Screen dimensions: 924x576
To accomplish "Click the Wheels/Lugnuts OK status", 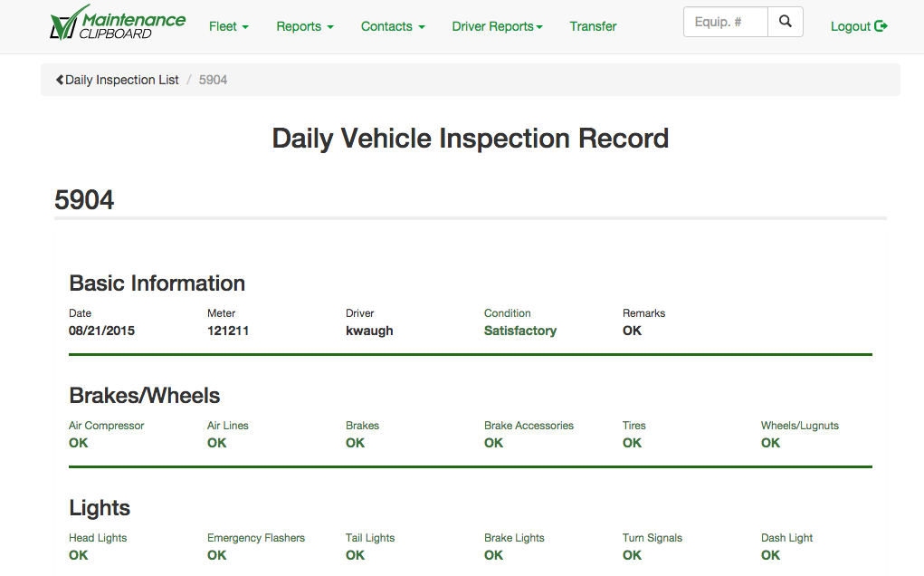I will [x=770, y=443].
